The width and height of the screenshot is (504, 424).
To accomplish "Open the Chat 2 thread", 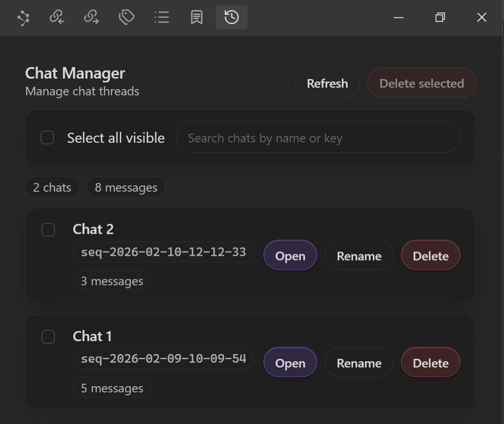I will pyautogui.click(x=290, y=256).
